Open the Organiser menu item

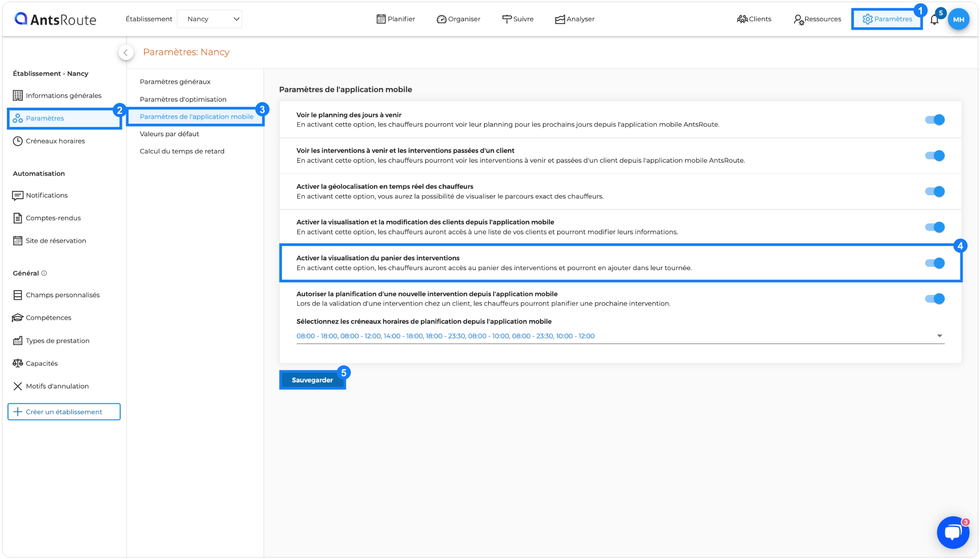[x=458, y=19]
